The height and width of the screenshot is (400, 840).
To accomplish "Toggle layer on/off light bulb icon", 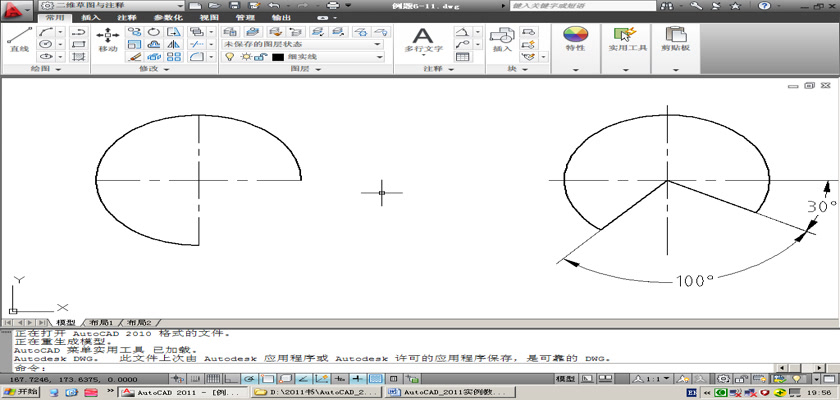I will coord(229,57).
